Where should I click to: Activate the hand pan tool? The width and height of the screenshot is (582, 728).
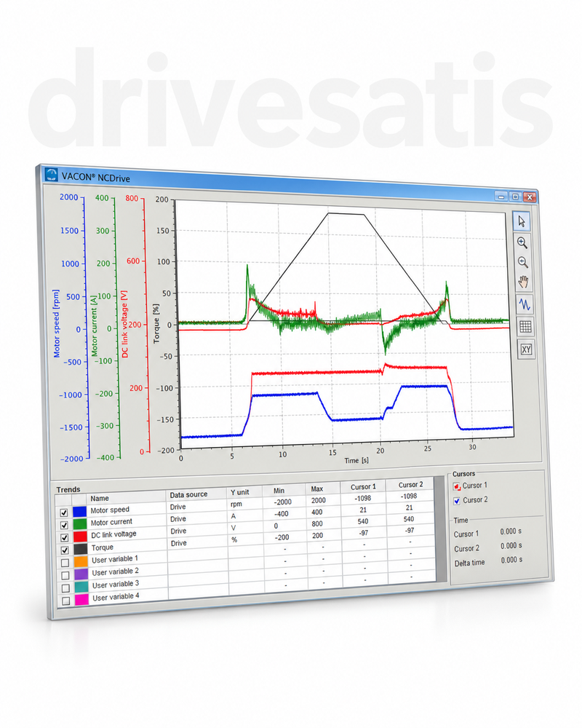click(524, 282)
